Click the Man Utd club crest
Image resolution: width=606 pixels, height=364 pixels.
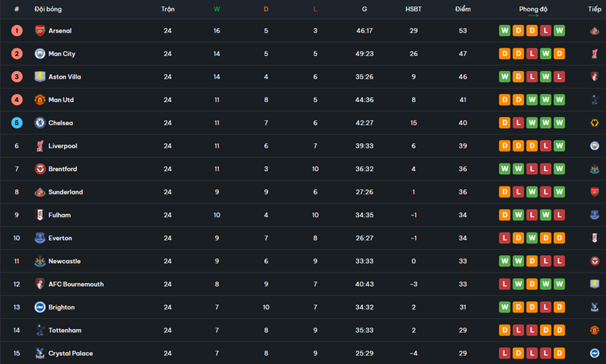pyautogui.click(x=39, y=100)
